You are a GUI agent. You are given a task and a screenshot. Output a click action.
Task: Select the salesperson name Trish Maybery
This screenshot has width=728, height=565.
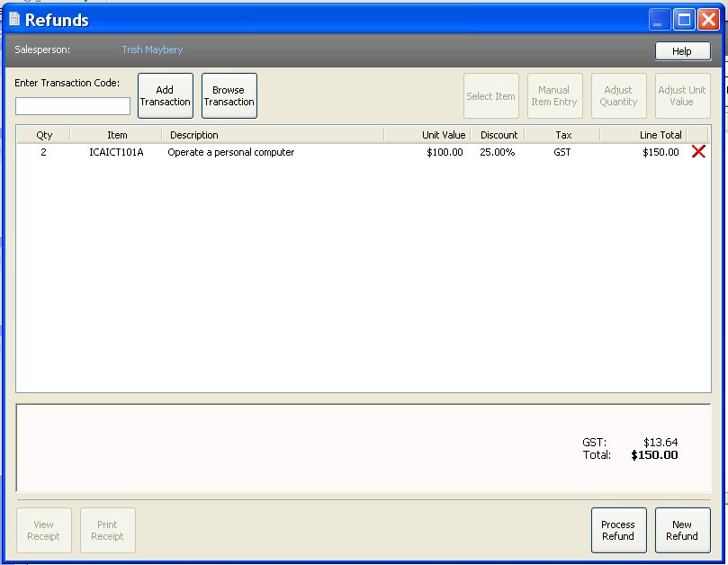pos(151,49)
